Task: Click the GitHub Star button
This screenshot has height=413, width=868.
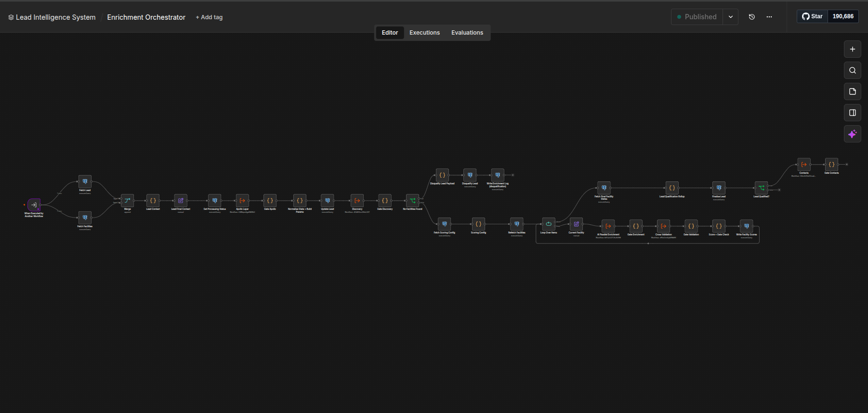Action: (812, 16)
